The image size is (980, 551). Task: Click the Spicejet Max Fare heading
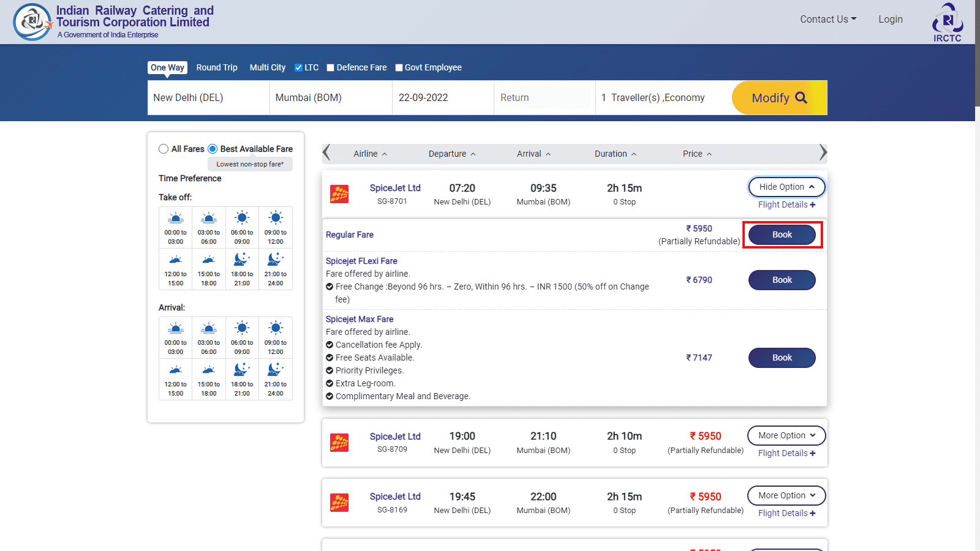click(x=360, y=319)
